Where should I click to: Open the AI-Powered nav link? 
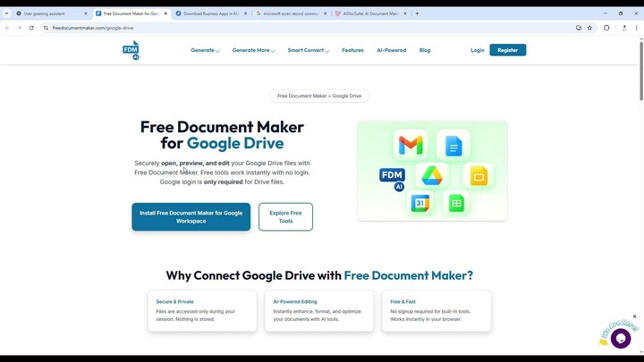coord(392,50)
